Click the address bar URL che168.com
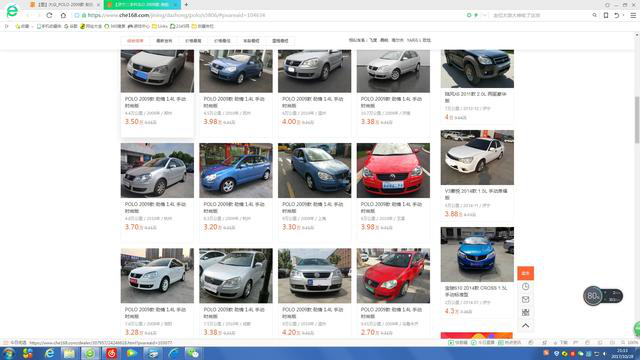This screenshot has height=360, width=640. pyautogui.click(x=134, y=15)
